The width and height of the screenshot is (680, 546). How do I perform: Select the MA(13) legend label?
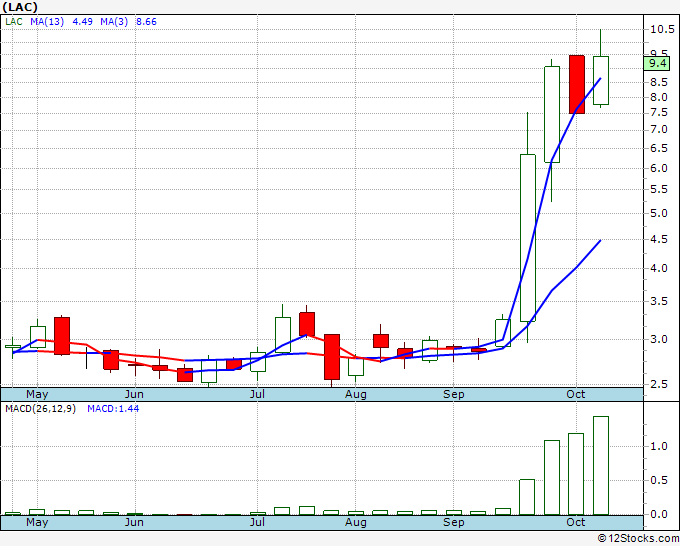click(x=47, y=22)
